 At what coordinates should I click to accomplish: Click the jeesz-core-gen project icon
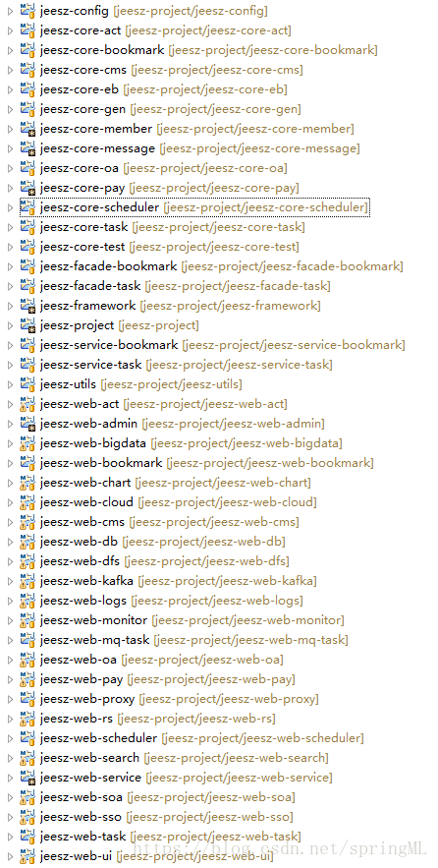click(x=27, y=109)
